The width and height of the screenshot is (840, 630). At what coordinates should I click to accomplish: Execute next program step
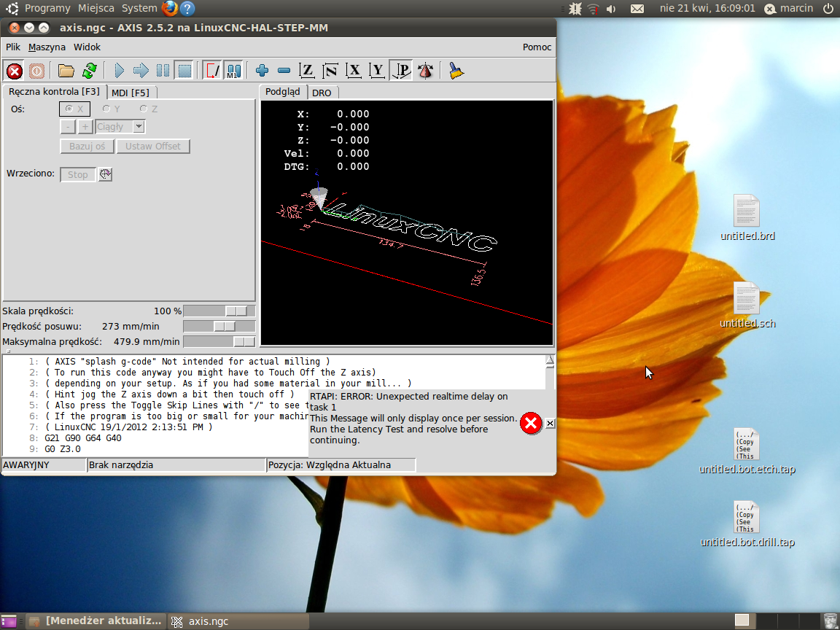tap(141, 71)
